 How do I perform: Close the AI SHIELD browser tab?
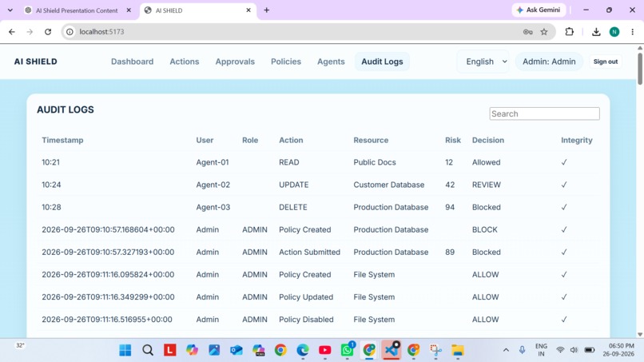248,10
